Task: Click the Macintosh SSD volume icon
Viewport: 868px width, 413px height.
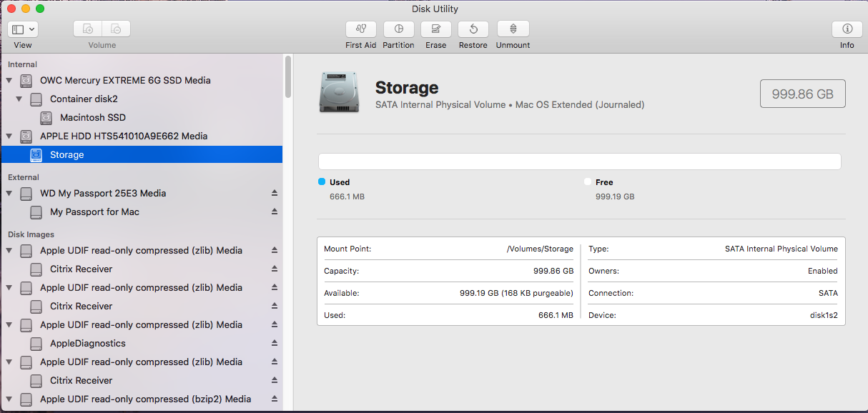Action: click(46, 118)
